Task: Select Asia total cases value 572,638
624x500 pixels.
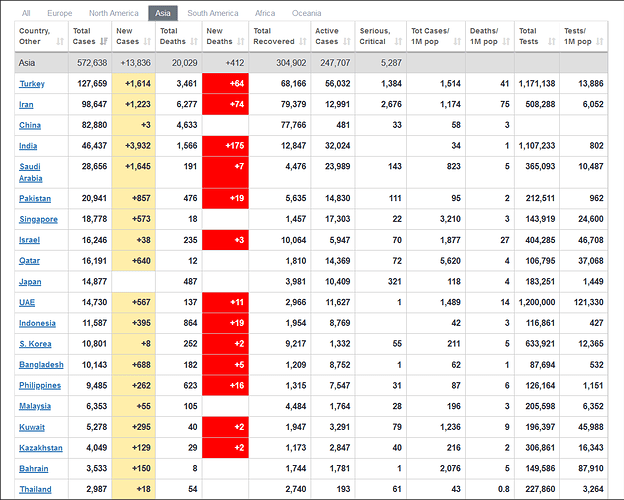Action: [92, 62]
